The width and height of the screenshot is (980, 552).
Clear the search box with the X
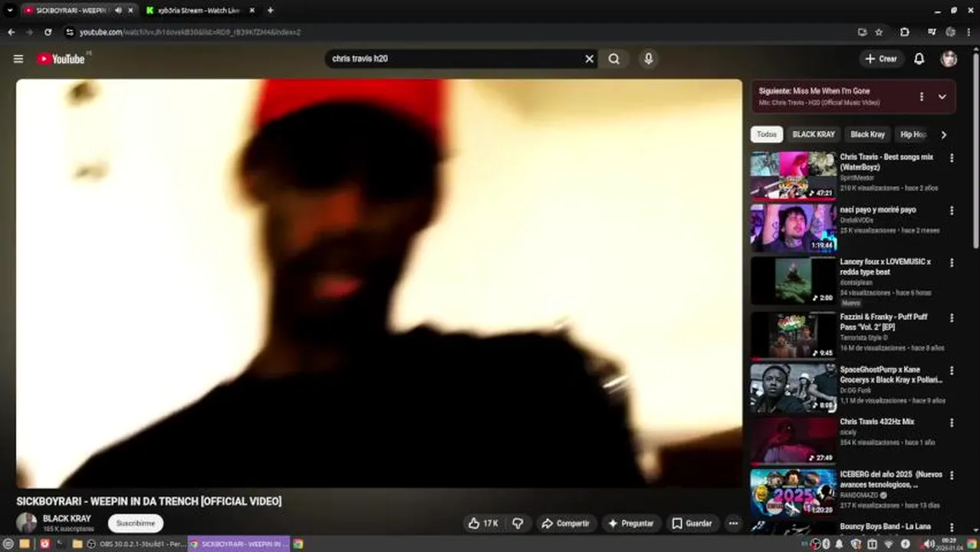click(x=589, y=59)
